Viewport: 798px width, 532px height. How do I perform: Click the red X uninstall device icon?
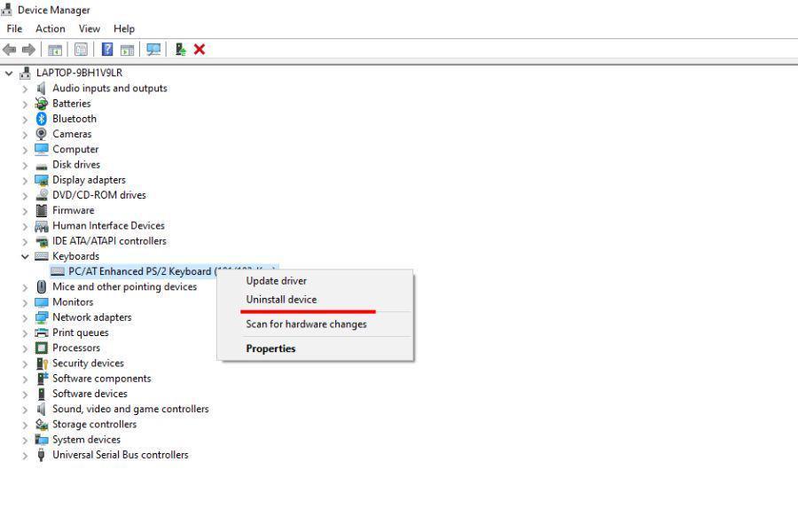pyautogui.click(x=199, y=50)
